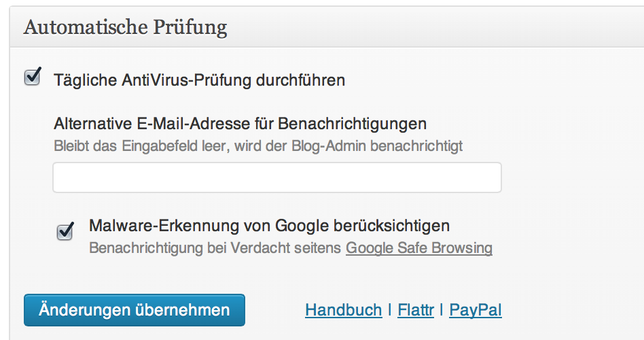The height and width of the screenshot is (340, 644).
Task: Uncheck the Google Malware-Erkennung checkbox
Action: coord(65,232)
